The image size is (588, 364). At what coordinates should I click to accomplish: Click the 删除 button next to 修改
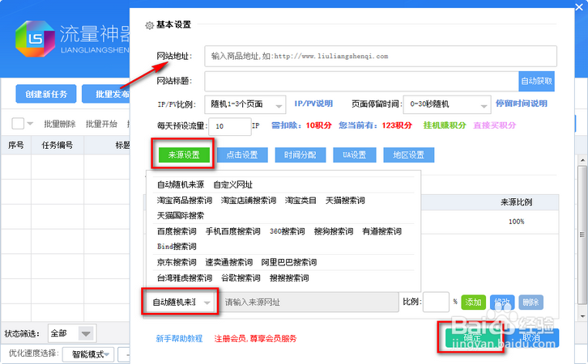tap(530, 302)
